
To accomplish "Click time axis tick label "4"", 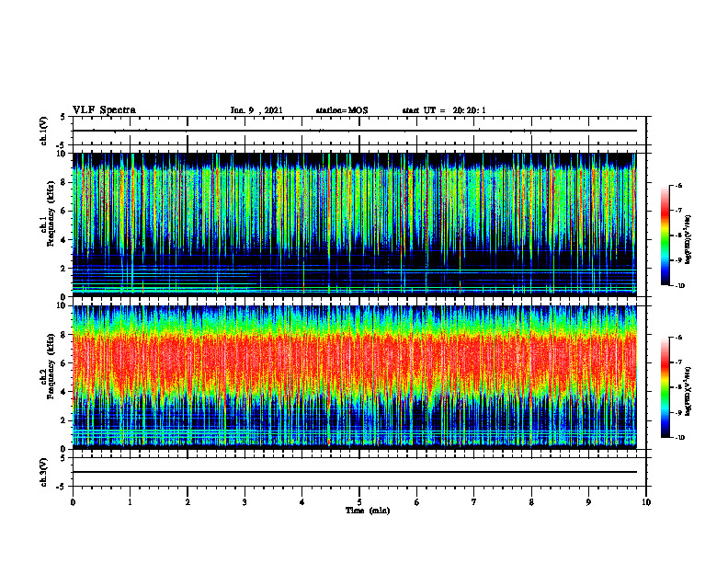I will [x=302, y=502].
